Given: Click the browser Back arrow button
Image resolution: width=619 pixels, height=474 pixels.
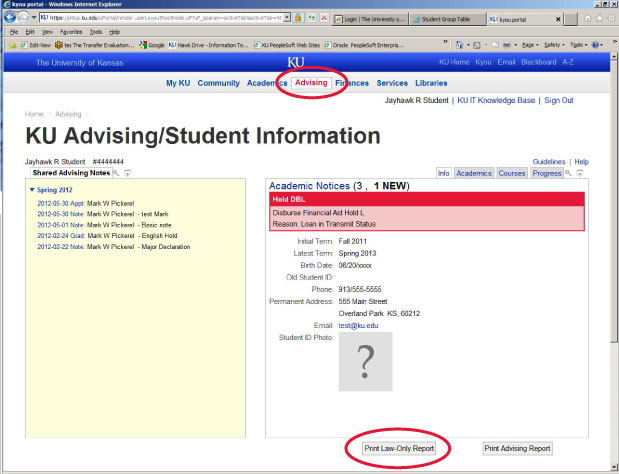Looking at the screenshot, I should [10, 17].
